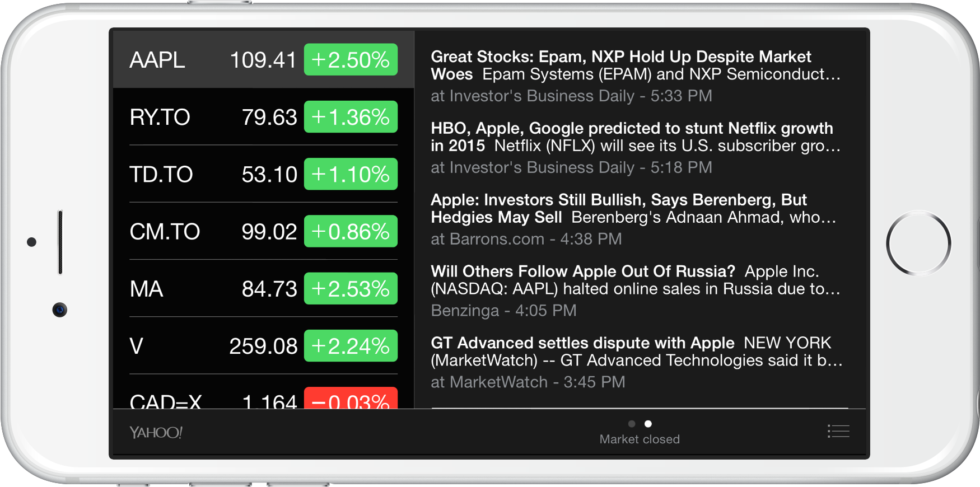Select the RY.TO stock row
Screen dimensions: 980x487
point(263,117)
